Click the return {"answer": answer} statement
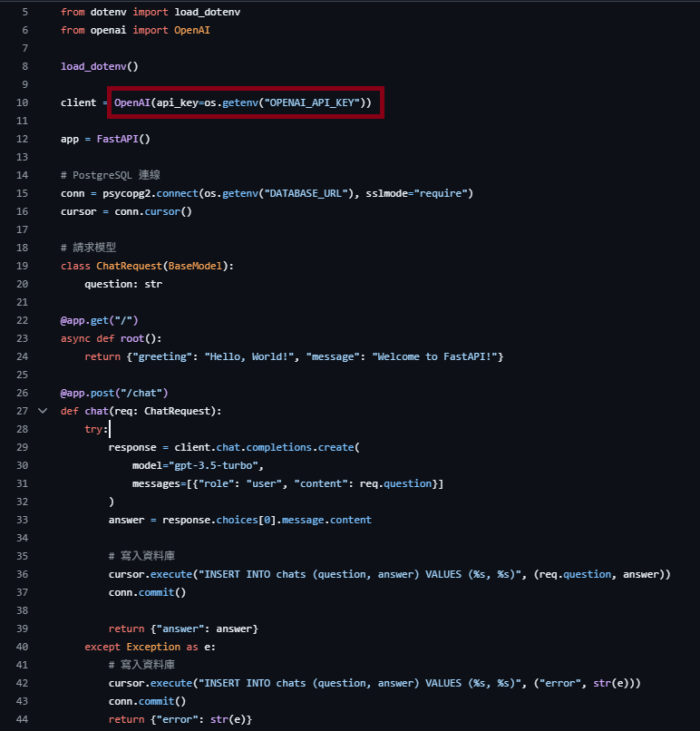The image size is (700, 731). click(183, 629)
